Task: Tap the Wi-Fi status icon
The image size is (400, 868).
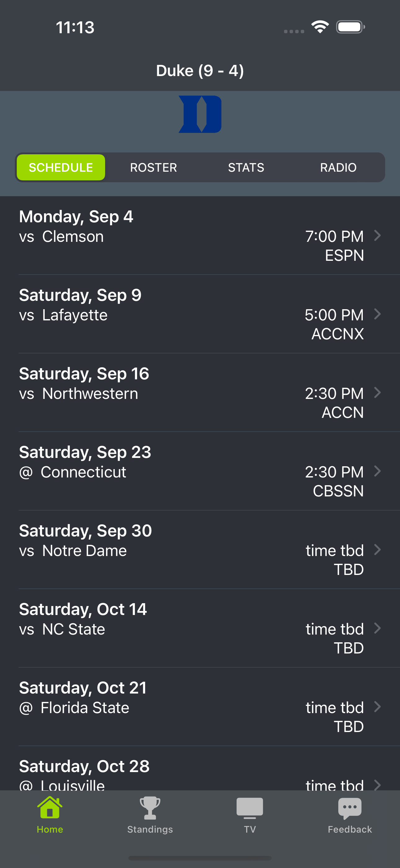Action: [320, 27]
